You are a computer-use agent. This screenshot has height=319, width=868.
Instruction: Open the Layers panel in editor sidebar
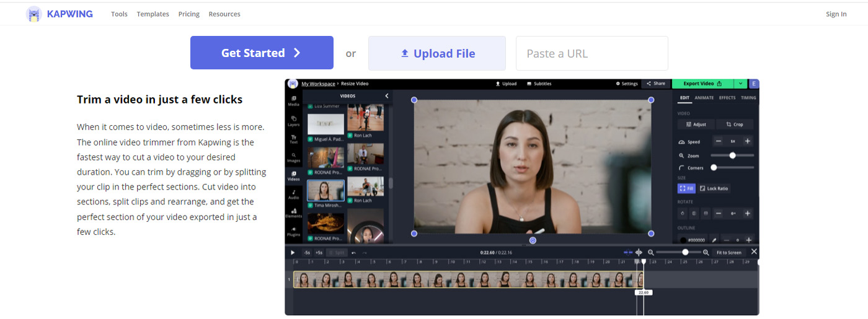point(293,120)
